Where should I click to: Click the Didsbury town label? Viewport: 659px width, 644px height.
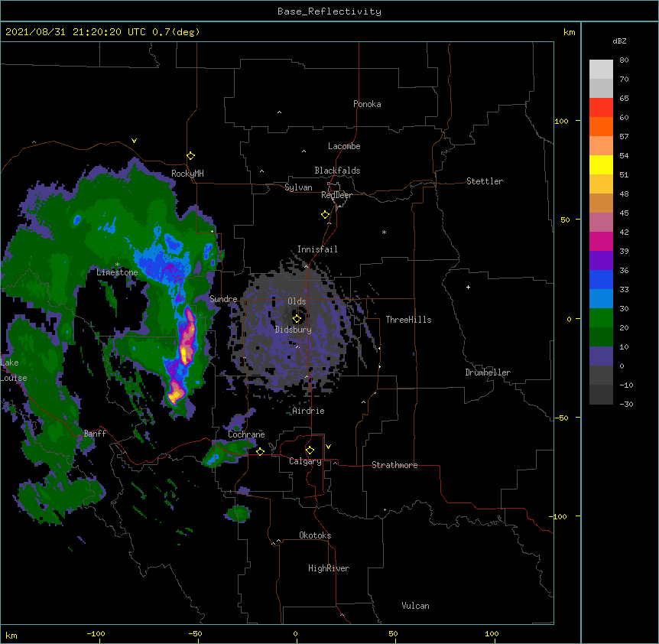[294, 330]
